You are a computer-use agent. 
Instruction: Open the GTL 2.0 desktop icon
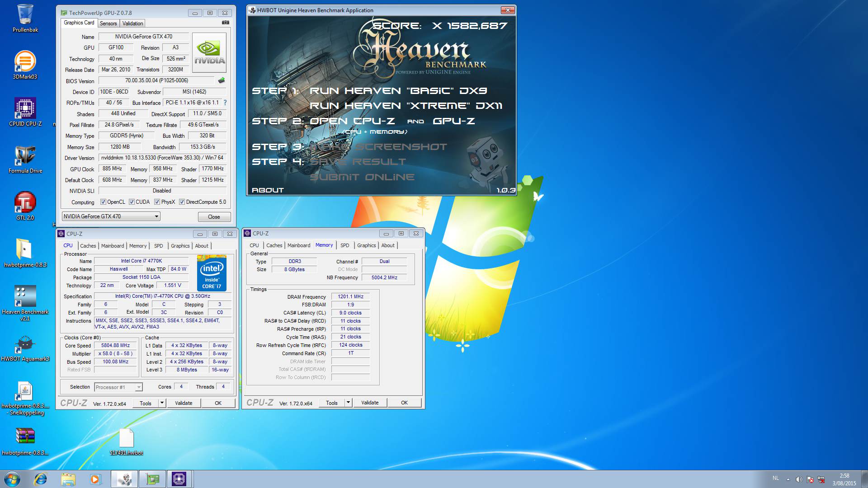click(25, 206)
